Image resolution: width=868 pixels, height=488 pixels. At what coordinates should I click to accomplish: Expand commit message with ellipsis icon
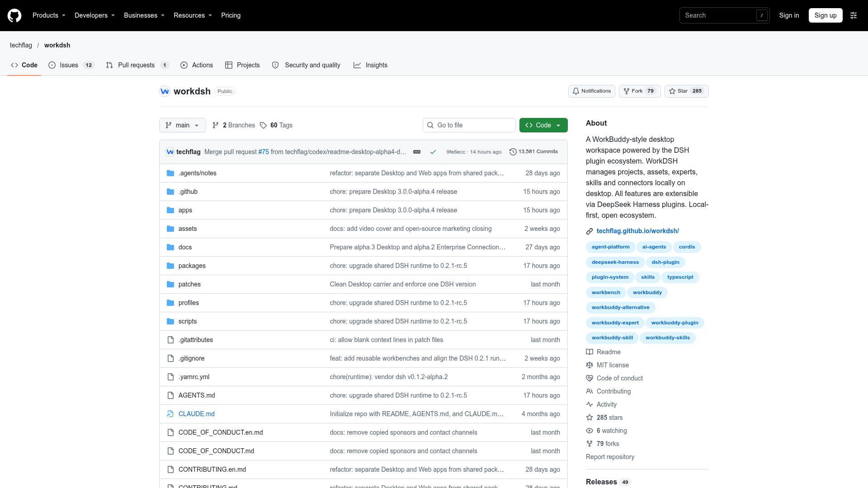click(x=417, y=152)
